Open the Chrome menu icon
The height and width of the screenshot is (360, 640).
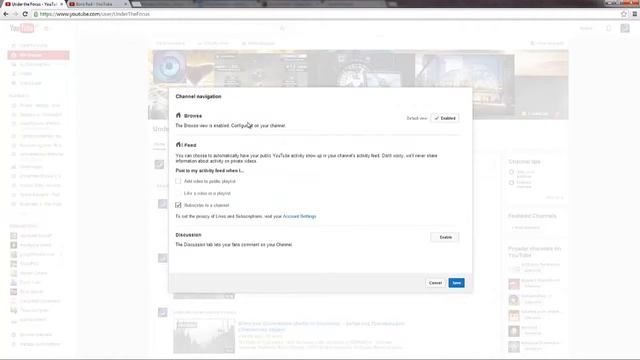coord(635,14)
